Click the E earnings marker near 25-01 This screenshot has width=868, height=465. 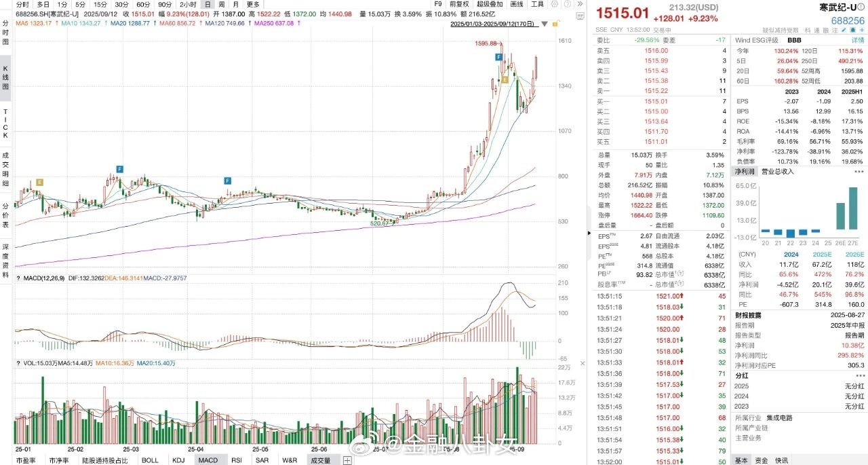coord(39,183)
